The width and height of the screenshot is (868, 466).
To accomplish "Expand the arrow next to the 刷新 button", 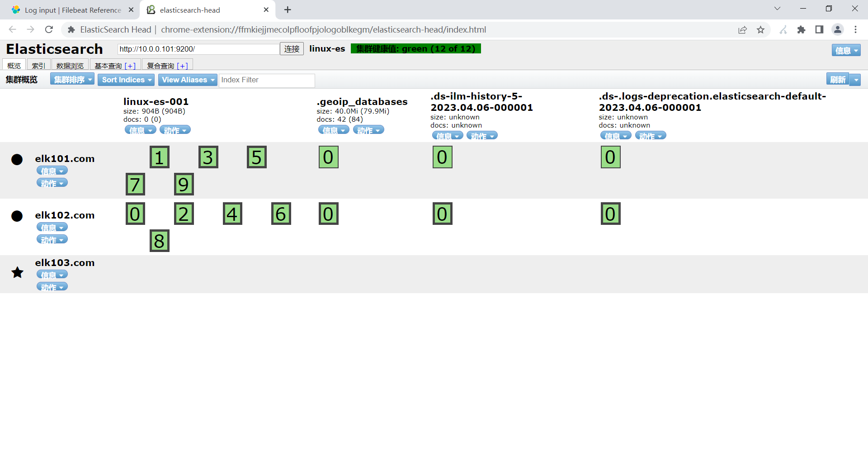I will click(855, 80).
